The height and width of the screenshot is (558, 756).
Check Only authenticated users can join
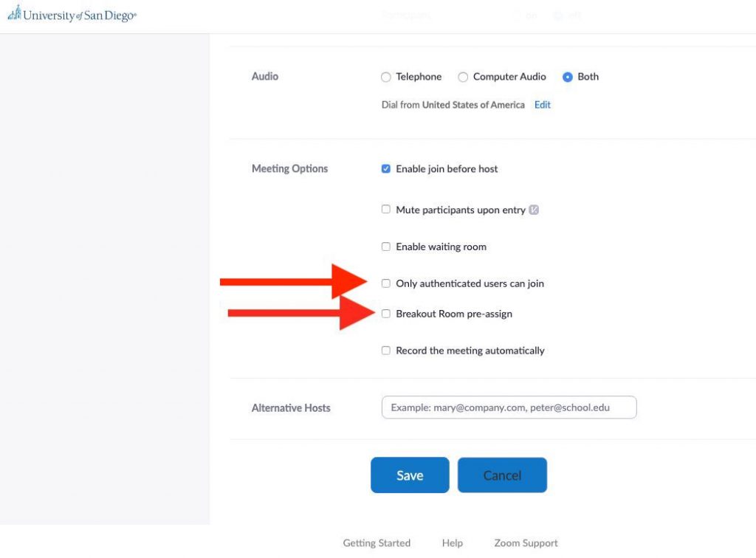point(385,283)
